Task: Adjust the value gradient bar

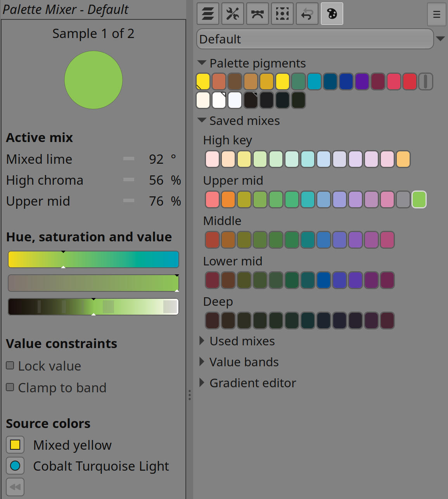Action: click(93, 307)
